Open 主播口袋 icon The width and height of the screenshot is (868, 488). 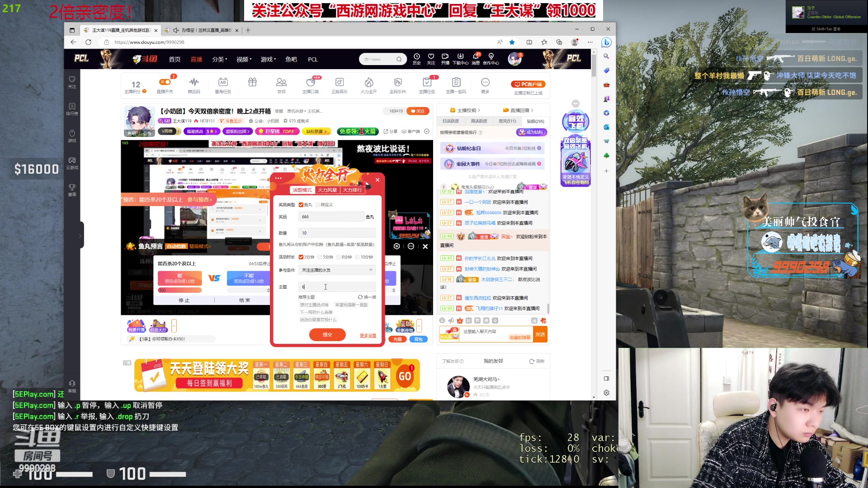tap(311, 82)
